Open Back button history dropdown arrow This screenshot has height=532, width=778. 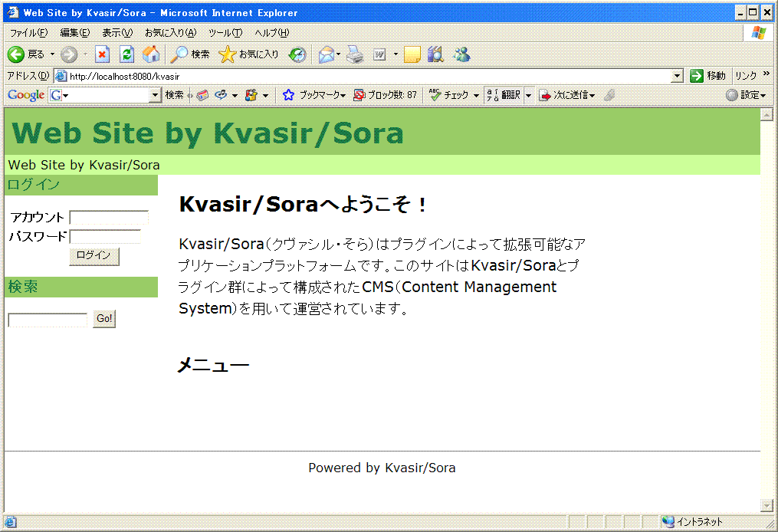(x=52, y=54)
